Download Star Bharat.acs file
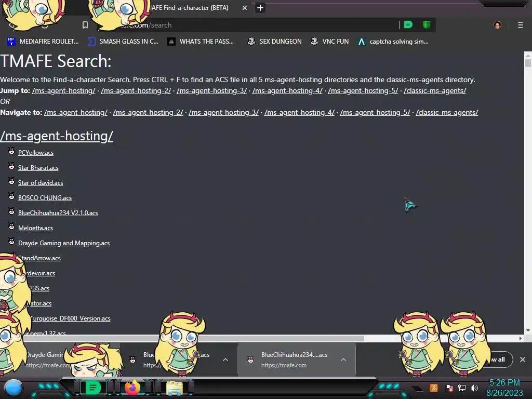Image resolution: width=532 pixels, height=399 pixels. [x=38, y=168]
